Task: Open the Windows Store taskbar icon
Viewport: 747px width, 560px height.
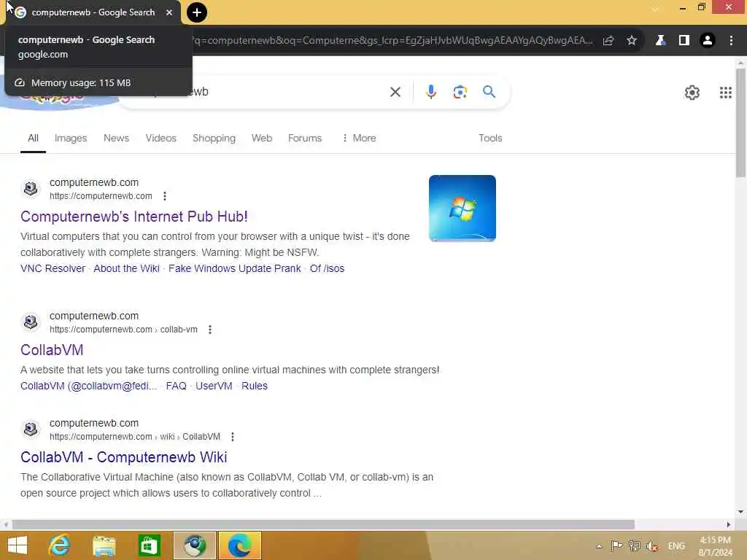Action: click(149, 545)
